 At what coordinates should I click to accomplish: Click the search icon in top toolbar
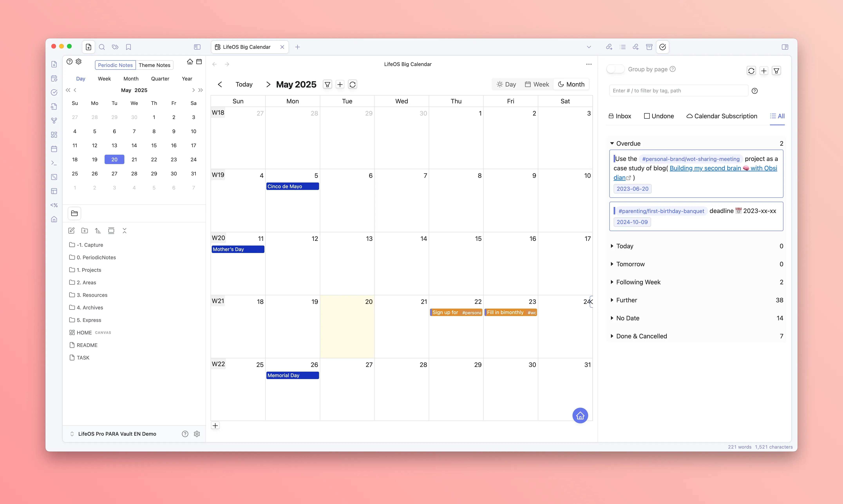click(102, 47)
